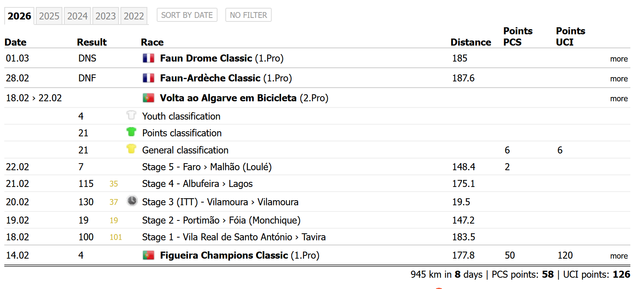Open the Faun-Ardèche Classic race link
This screenshot has width=644, height=289.
point(210,78)
